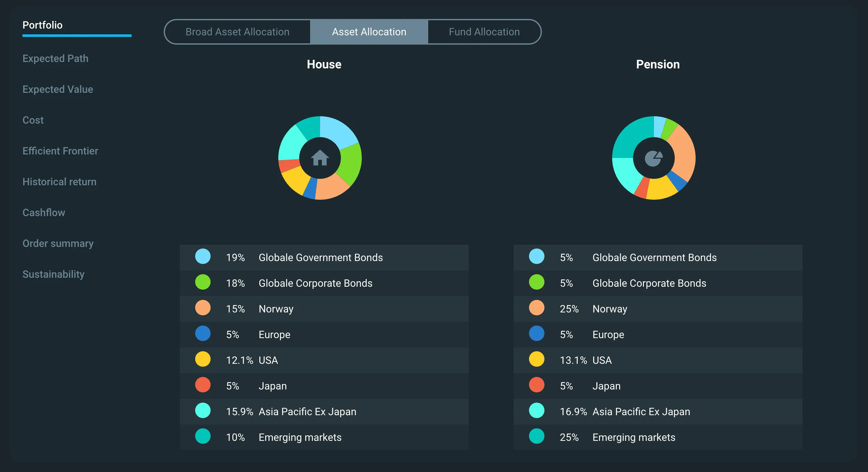Click 'Asia Pacific Ex Japan' in Pension list

coord(641,412)
